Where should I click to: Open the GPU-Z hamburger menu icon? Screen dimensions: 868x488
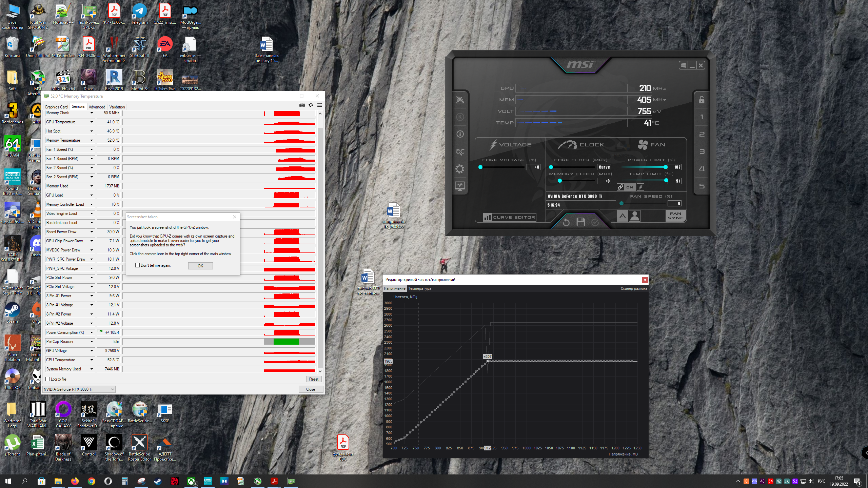tap(319, 105)
